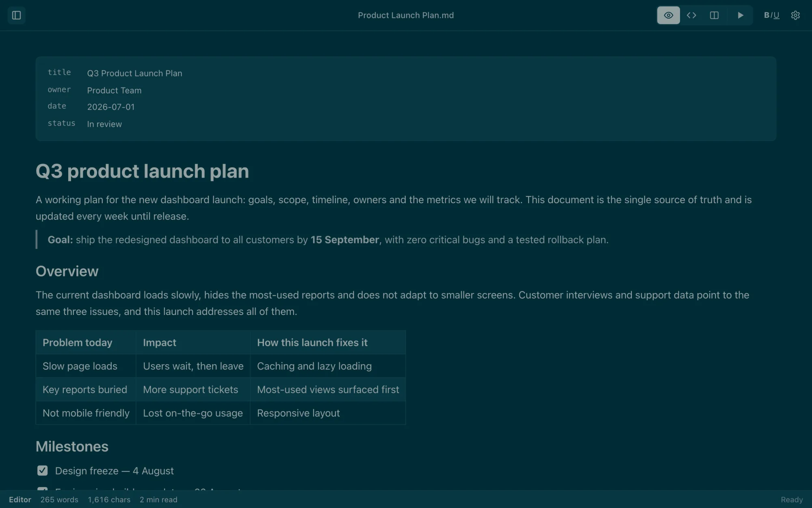Select the Responsive layout cell
The width and height of the screenshot is (812, 508).
pos(328,413)
